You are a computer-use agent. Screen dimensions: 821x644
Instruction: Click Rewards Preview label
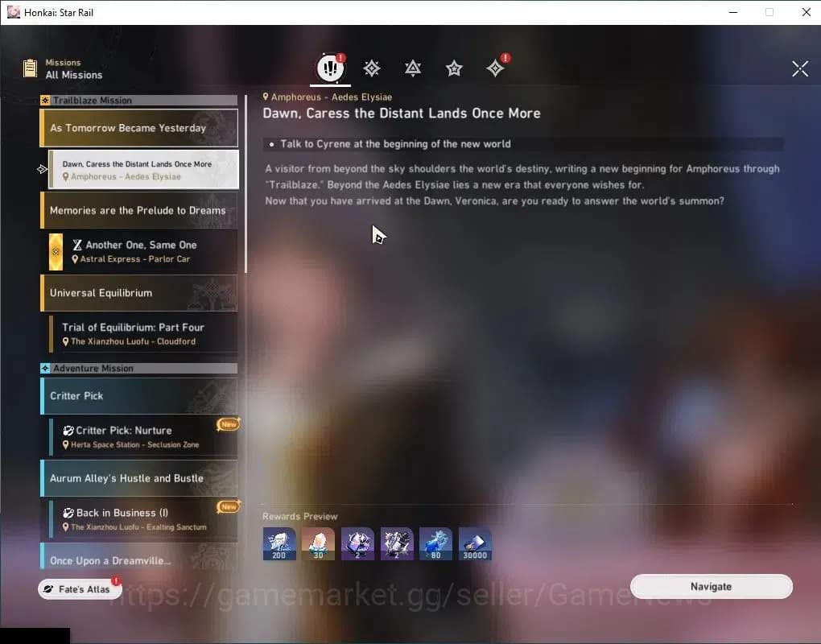click(300, 516)
